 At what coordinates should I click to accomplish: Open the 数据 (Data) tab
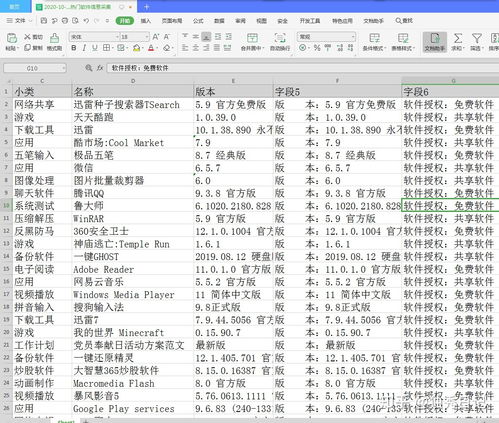pyautogui.click(x=219, y=21)
